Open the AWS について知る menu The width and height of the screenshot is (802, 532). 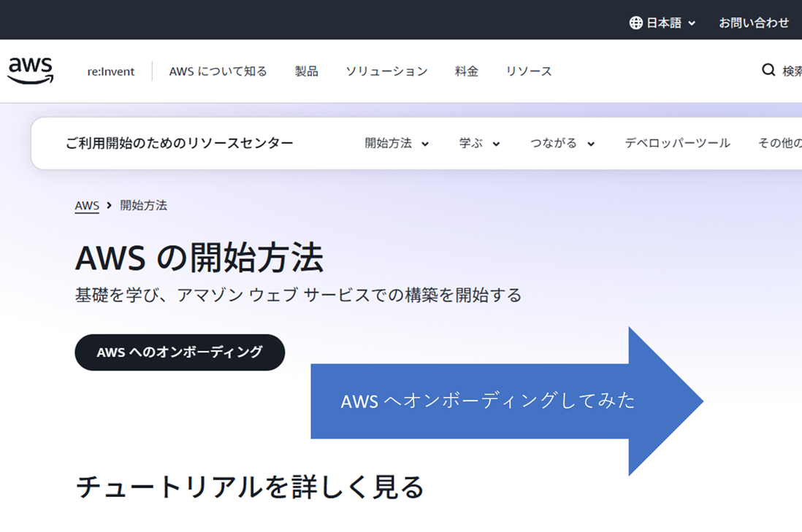pyautogui.click(x=218, y=71)
